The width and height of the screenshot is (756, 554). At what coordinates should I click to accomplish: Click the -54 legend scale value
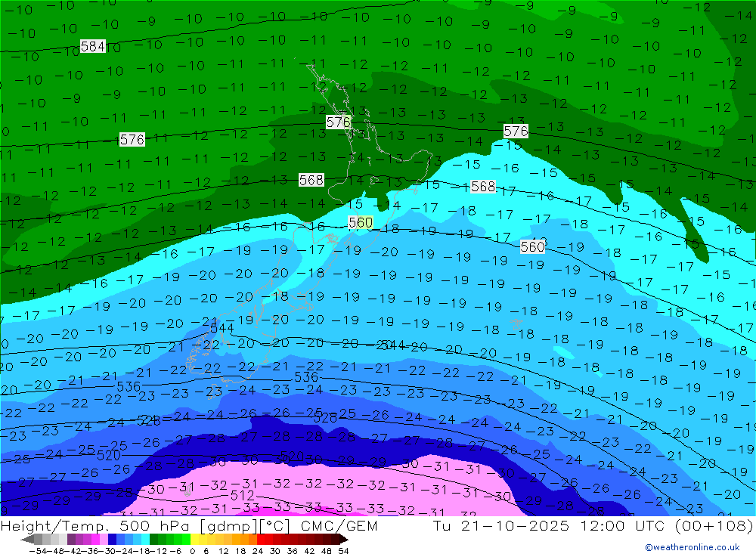click(36, 550)
